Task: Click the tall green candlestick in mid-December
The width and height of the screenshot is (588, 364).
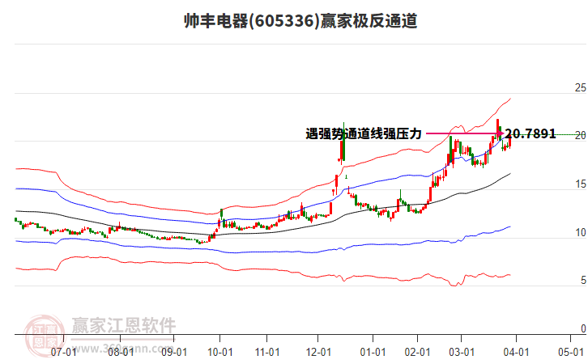Action: pyautogui.click(x=343, y=142)
